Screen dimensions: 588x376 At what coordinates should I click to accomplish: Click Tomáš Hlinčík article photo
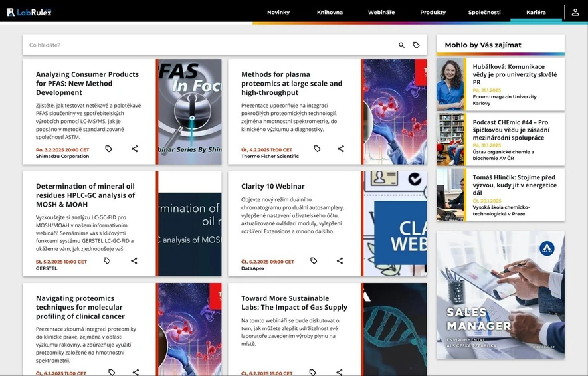click(x=450, y=195)
